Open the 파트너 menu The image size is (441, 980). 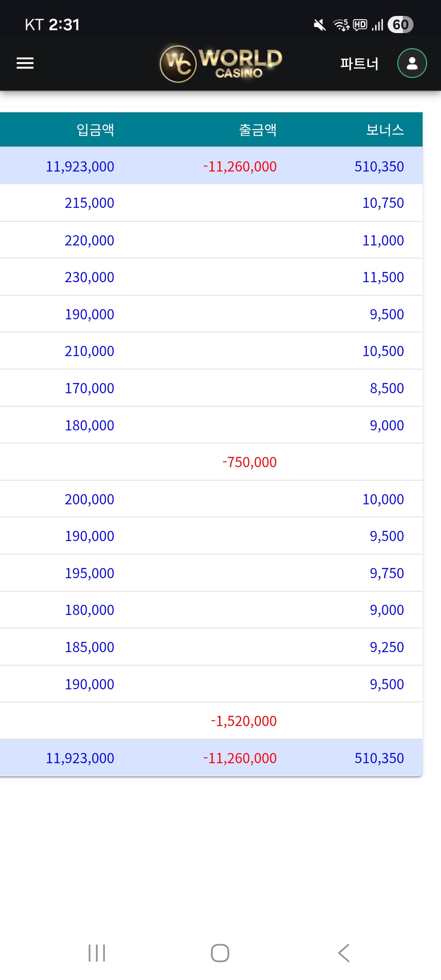(359, 64)
